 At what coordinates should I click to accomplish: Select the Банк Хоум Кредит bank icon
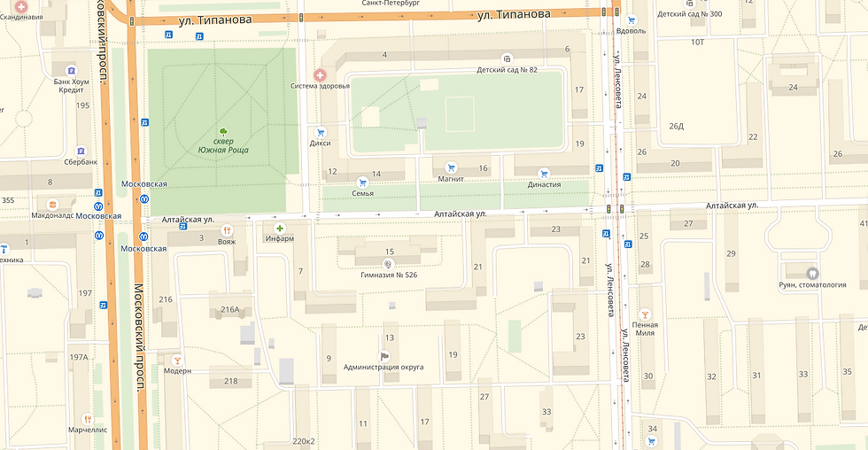pos(71,71)
